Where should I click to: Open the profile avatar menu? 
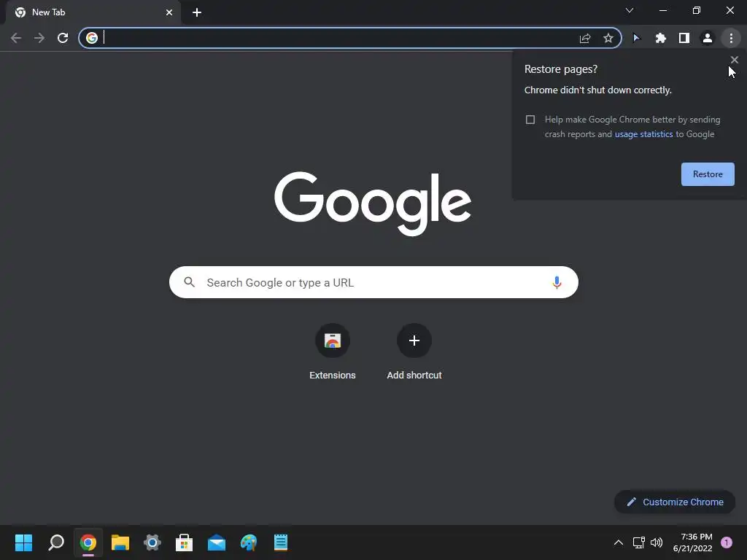[x=708, y=38]
